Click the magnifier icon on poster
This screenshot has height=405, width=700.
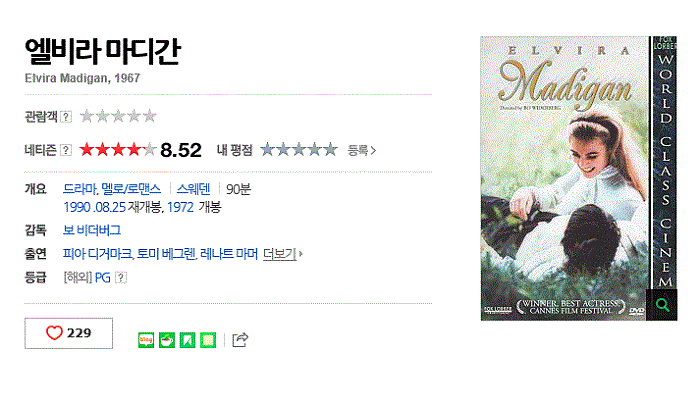pos(662,305)
